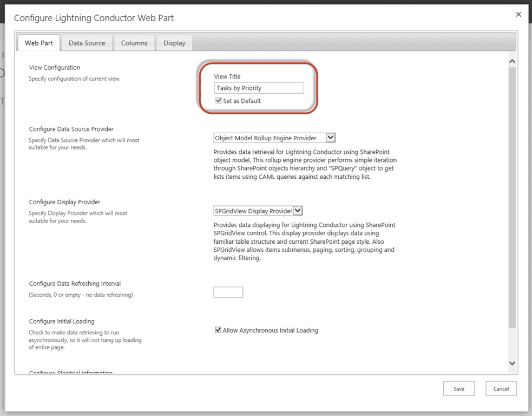The image size is (532, 416).
Task: Click the View Title label
Action: click(227, 77)
